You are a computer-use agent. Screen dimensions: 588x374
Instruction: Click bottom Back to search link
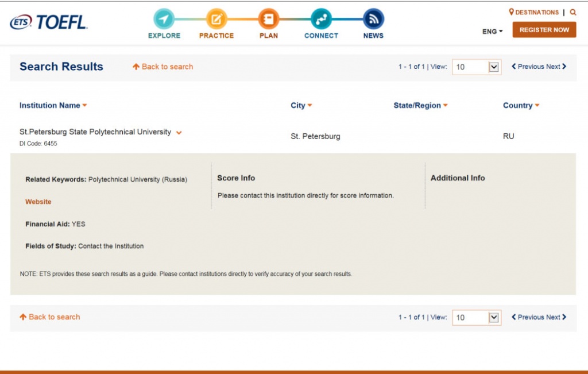point(50,317)
